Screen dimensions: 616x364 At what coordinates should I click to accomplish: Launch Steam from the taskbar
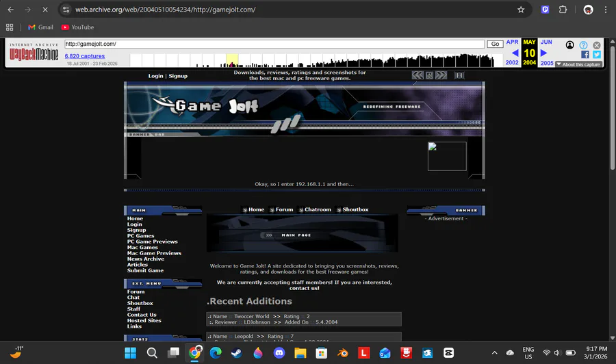pyautogui.click(x=237, y=353)
